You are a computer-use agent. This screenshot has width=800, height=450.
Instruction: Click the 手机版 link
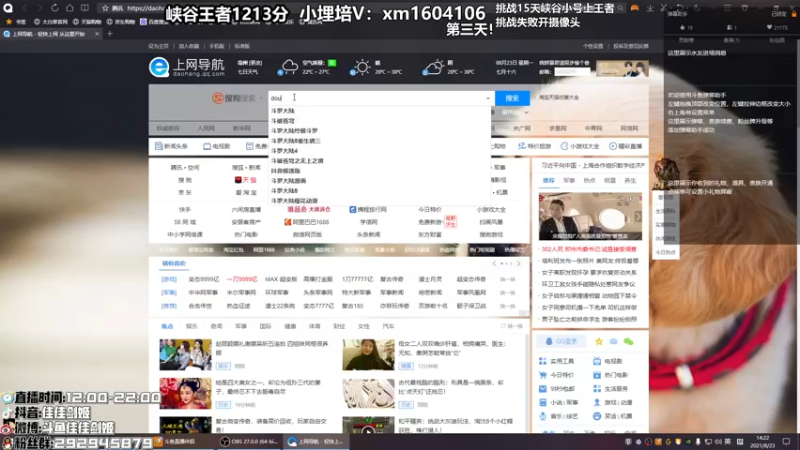point(216,46)
